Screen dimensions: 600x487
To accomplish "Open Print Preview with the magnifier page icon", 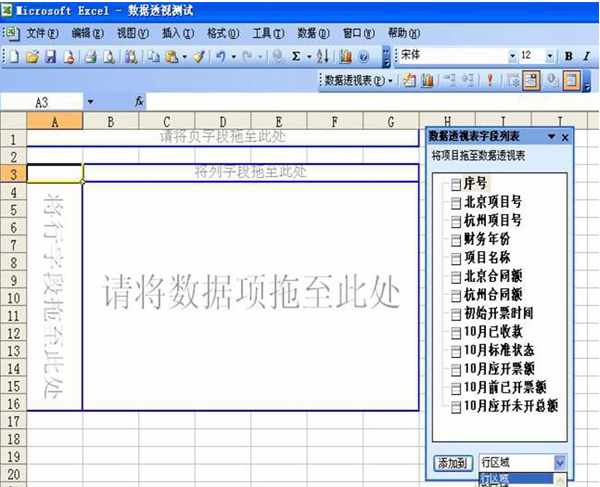I will pos(109,57).
